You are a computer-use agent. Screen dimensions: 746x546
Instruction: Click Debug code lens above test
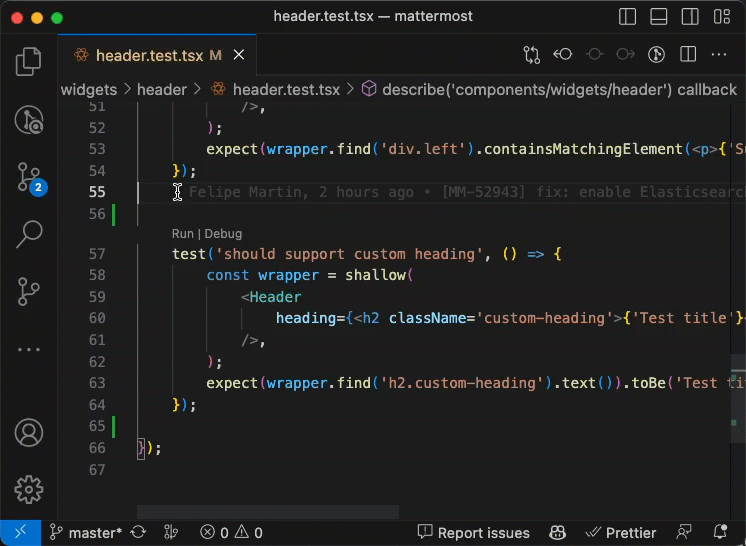[223, 234]
